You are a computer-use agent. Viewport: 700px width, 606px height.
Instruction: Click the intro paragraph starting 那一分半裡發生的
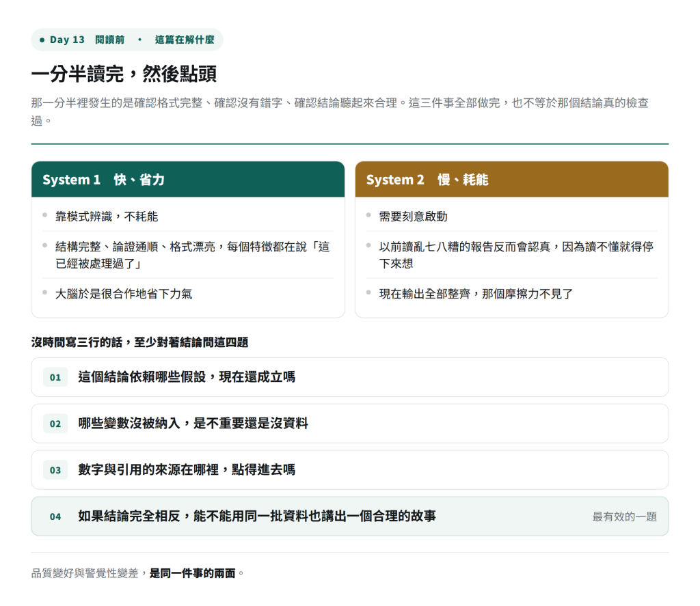point(340,111)
